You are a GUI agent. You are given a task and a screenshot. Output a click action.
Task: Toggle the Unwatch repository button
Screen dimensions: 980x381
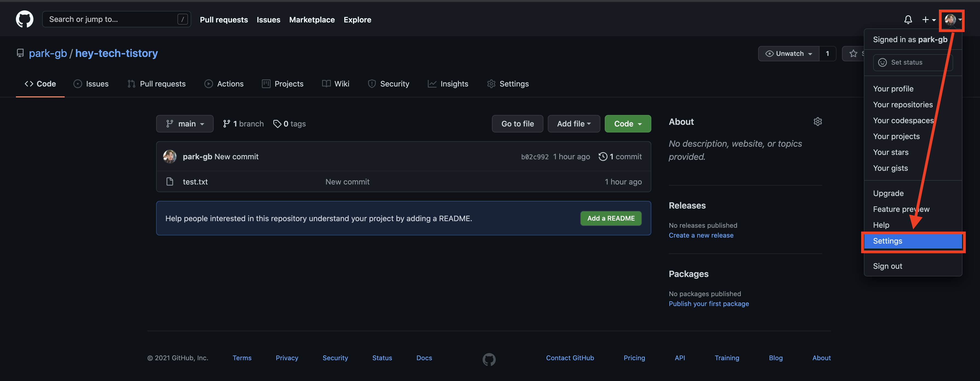(x=788, y=54)
